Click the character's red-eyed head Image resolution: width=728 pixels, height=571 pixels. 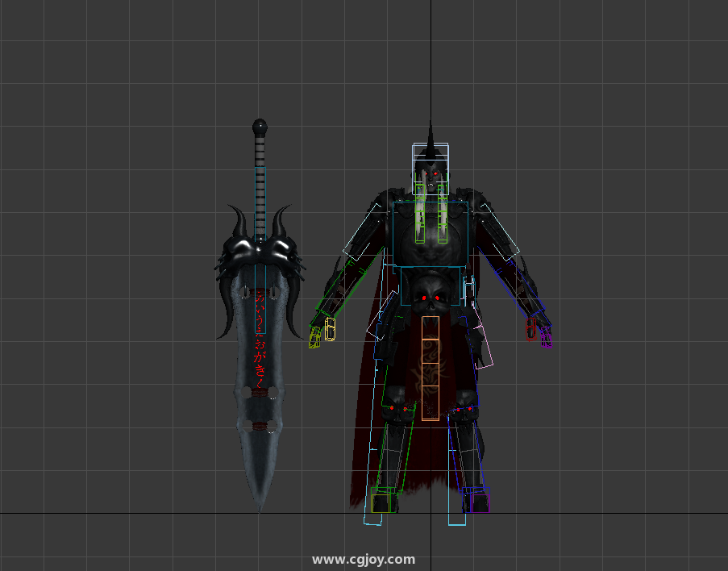(x=431, y=174)
